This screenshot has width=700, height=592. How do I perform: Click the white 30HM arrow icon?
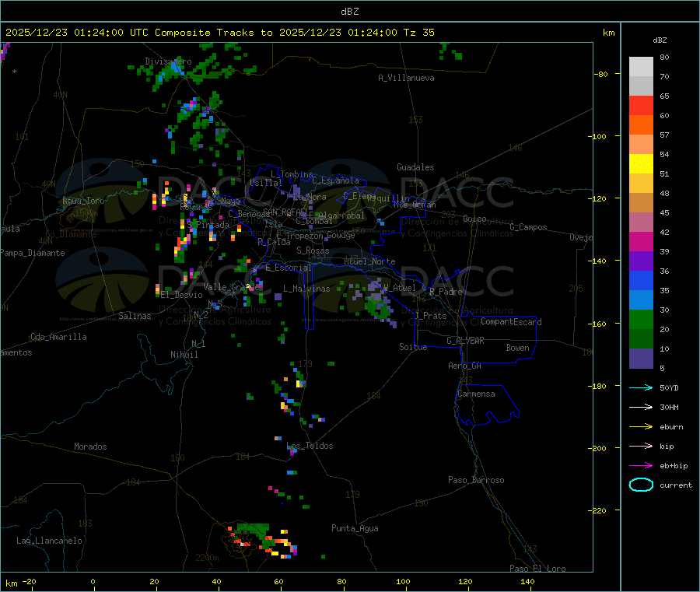click(x=641, y=407)
